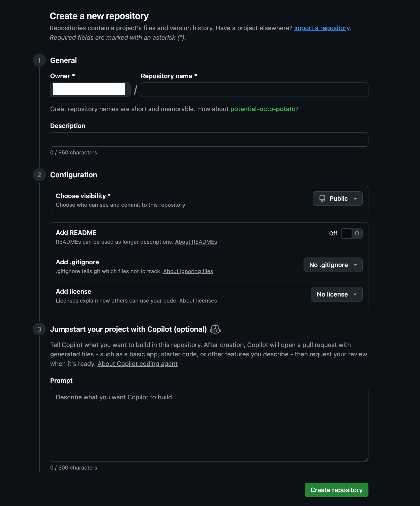
Task: Follow the Import a repository link
Action: [322, 28]
